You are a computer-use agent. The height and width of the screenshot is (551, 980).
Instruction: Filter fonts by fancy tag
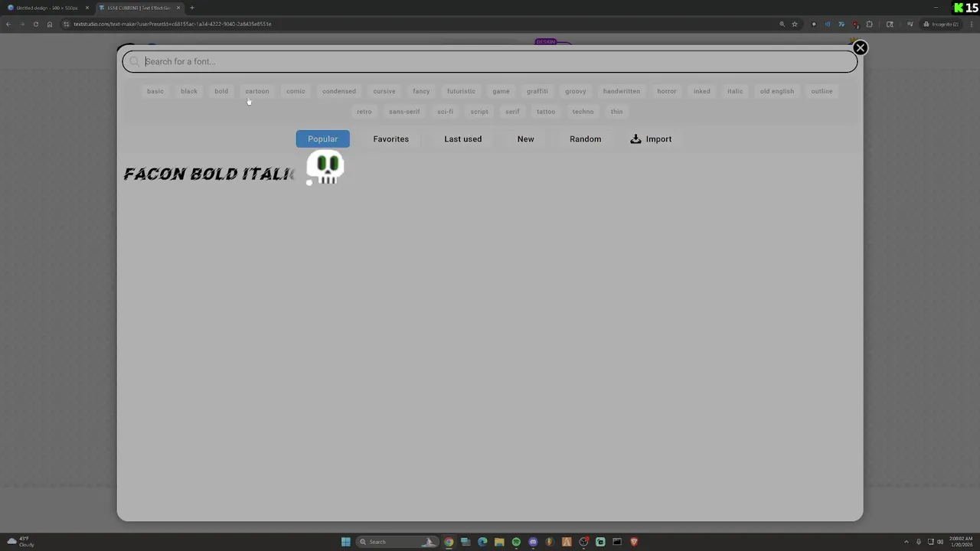point(421,91)
